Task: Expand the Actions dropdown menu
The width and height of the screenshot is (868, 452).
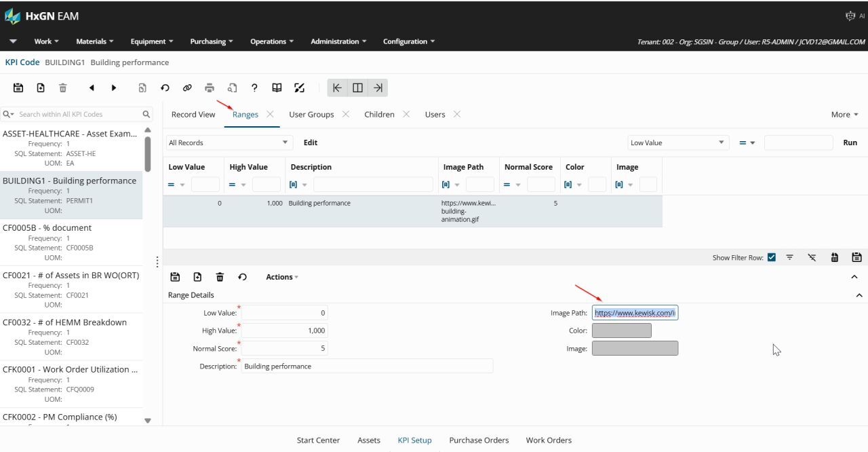Action: 281,277
